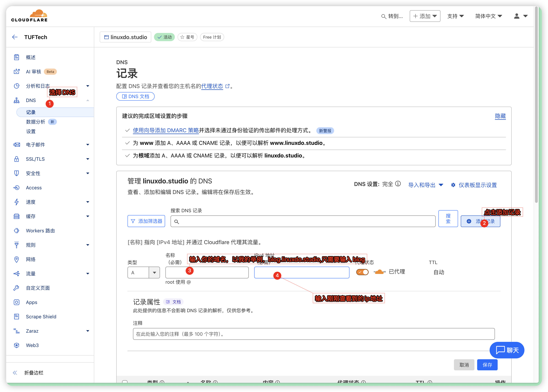Click the 搜索 DNS 记录 search field
The height and width of the screenshot is (392, 548).
tap(303, 221)
